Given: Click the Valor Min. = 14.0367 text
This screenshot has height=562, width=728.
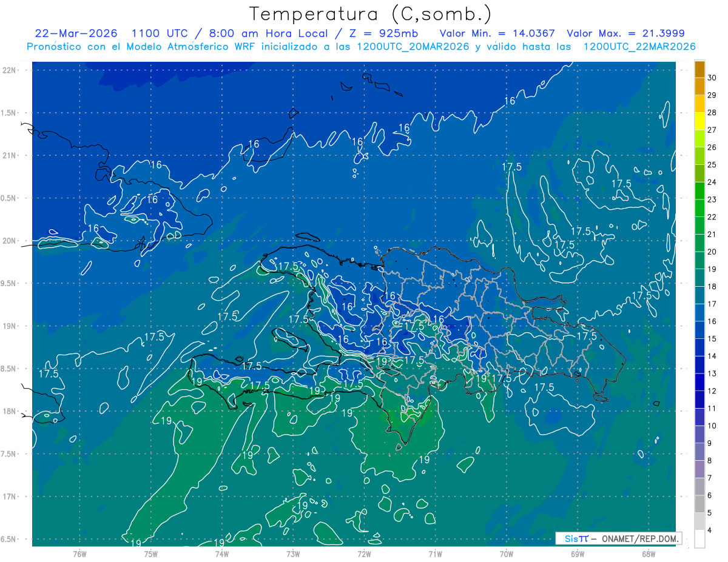Looking at the screenshot, I should 499,33.
